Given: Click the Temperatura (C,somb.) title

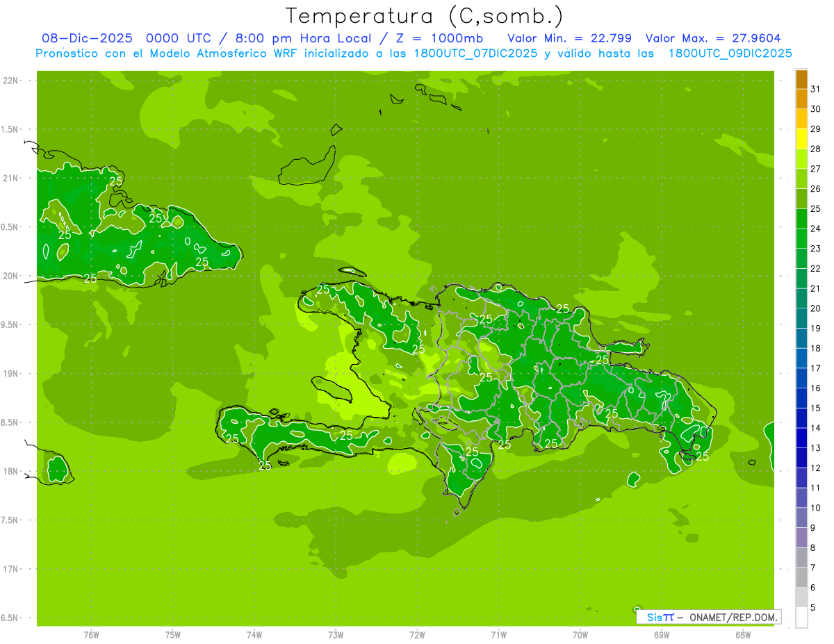Looking at the screenshot, I should tap(425, 16).
